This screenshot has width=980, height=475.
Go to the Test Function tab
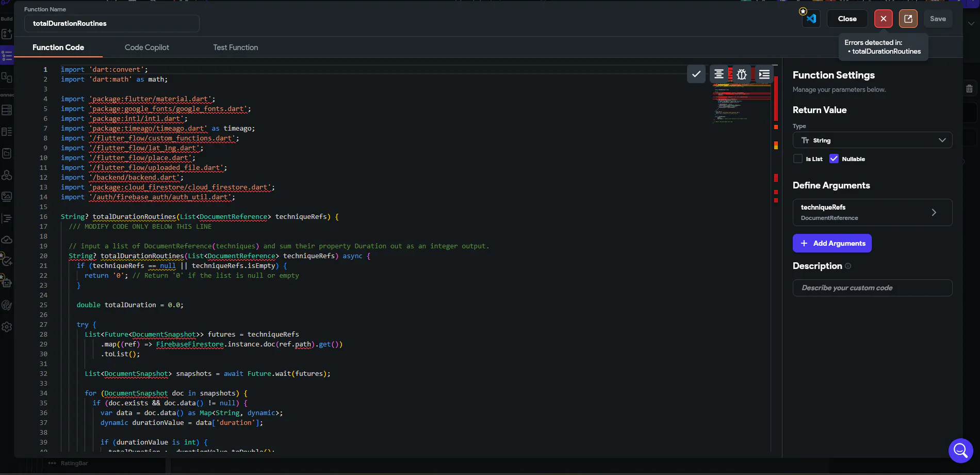[236, 47]
